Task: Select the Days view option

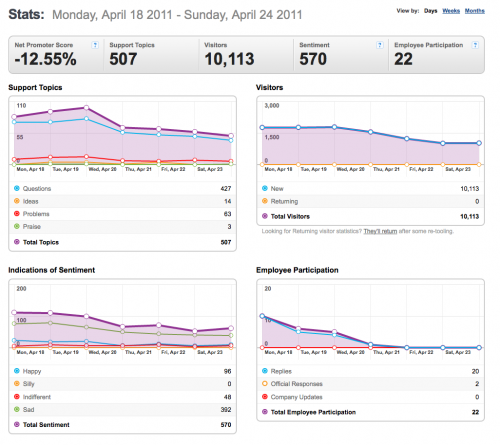Action: [x=430, y=11]
